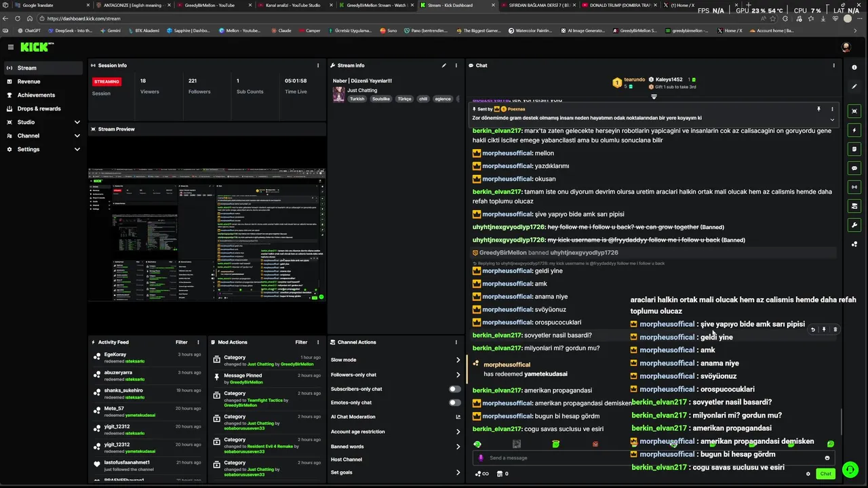Viewport: 868px width, 488px height.
Task: Click the AI Chat Moderation external link icon
Action: pos(458,417)
